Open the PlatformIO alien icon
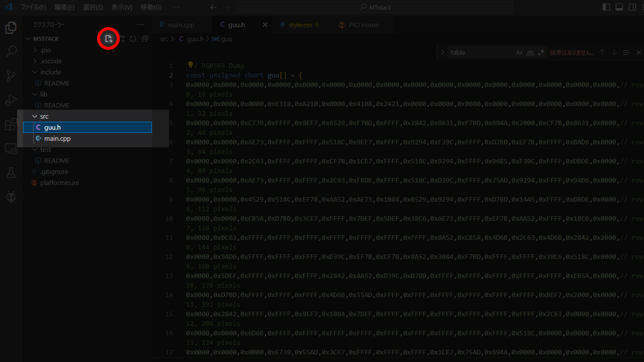644x362 pixels. click(x=11, y=197)
